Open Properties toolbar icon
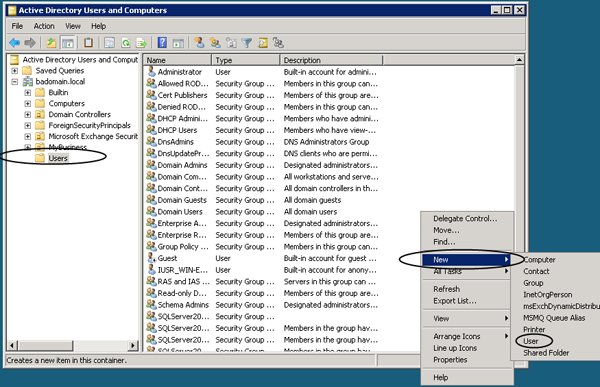Viewport: 600px width, 387px height. pyautogui.click(x=109, y=43)
